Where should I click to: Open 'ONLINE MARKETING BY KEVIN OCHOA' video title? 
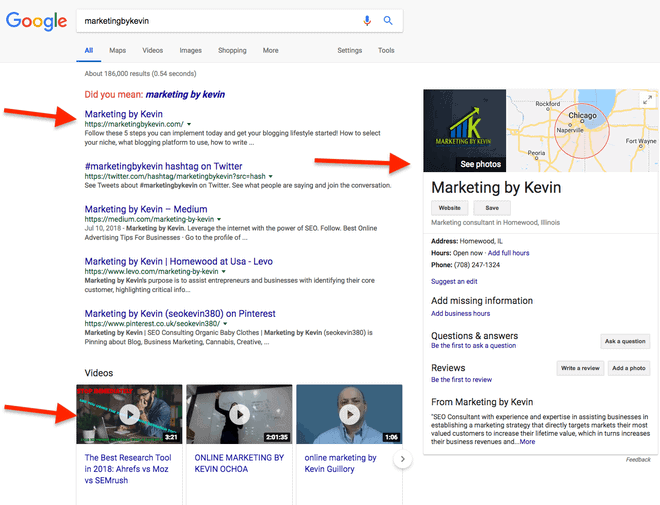[x=239, y=463]
